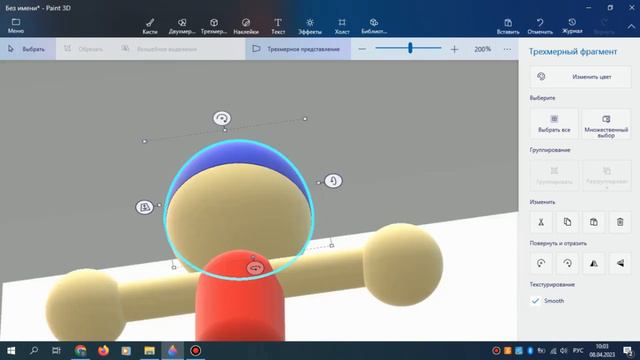Viewport: 640px width, 360px height.
Task: Click the Изменить цвет button
Action: pyautogui.click(x=580, y=77)
